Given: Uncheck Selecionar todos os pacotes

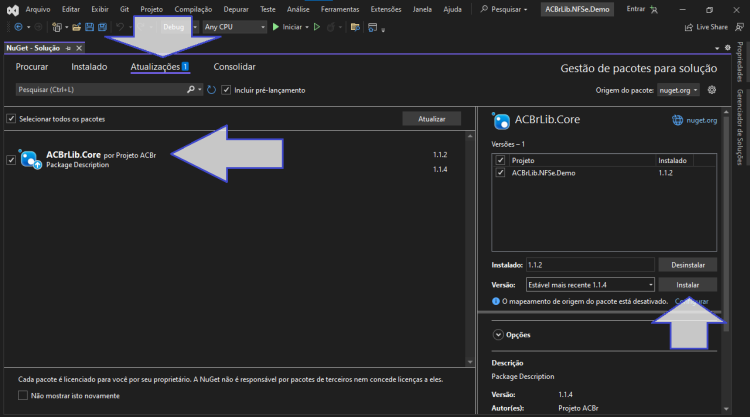Looking at the screenshot, I should (x=11, y=119).
